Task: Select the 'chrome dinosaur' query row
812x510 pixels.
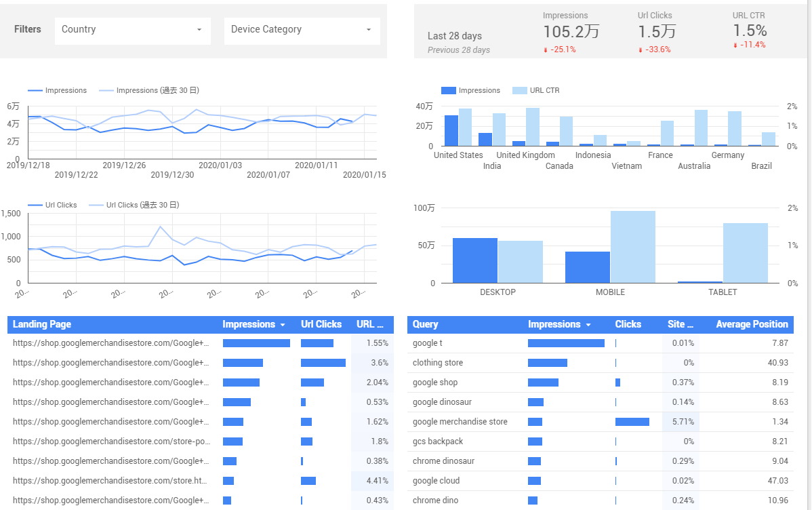Action: pos(601,461)
